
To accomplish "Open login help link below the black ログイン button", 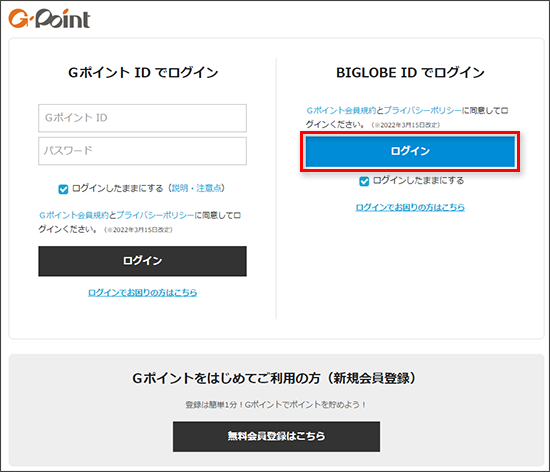I will click(142, 292).
